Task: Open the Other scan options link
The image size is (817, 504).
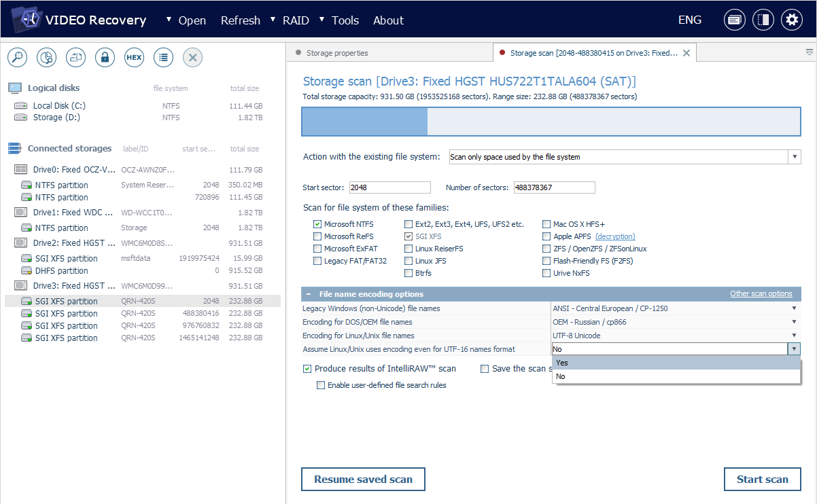Action: click(761, 294)
